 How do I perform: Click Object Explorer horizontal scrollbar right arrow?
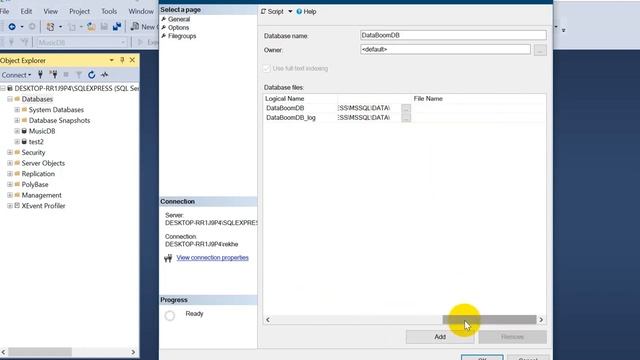133,352
